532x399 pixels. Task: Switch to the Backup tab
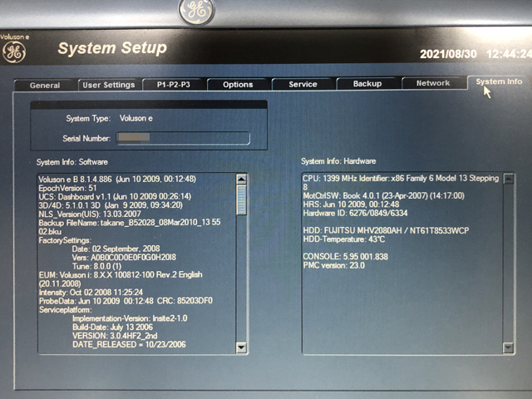coord(367,83)
